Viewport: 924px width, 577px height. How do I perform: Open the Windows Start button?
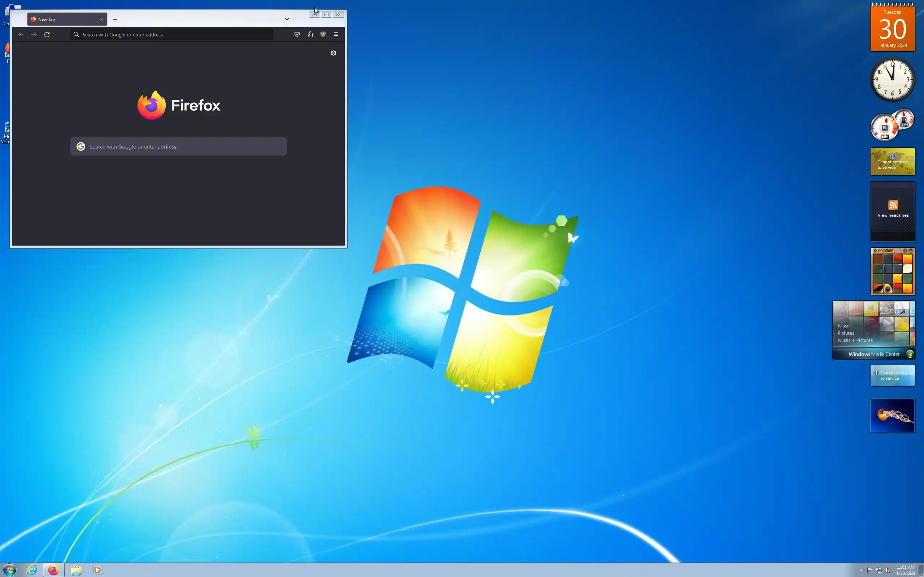click(9, 570)
